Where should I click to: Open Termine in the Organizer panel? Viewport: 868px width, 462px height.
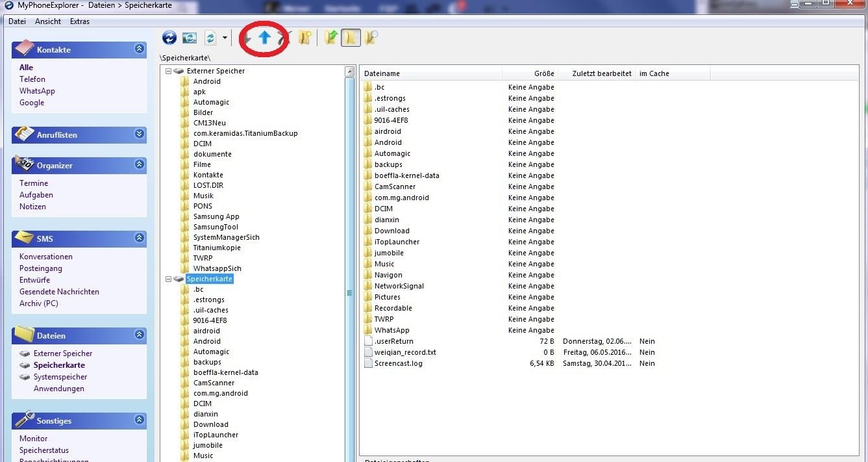[x=34, y=183]
